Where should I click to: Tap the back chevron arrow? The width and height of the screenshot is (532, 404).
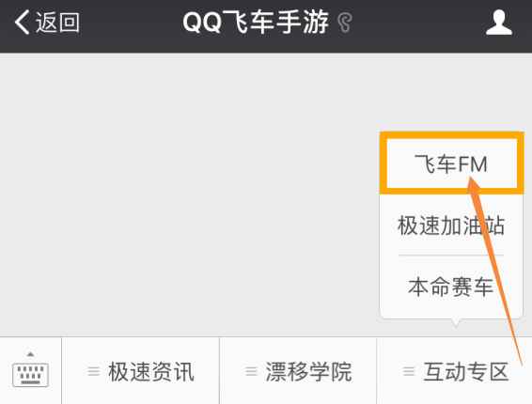click(x=22, y=23)
